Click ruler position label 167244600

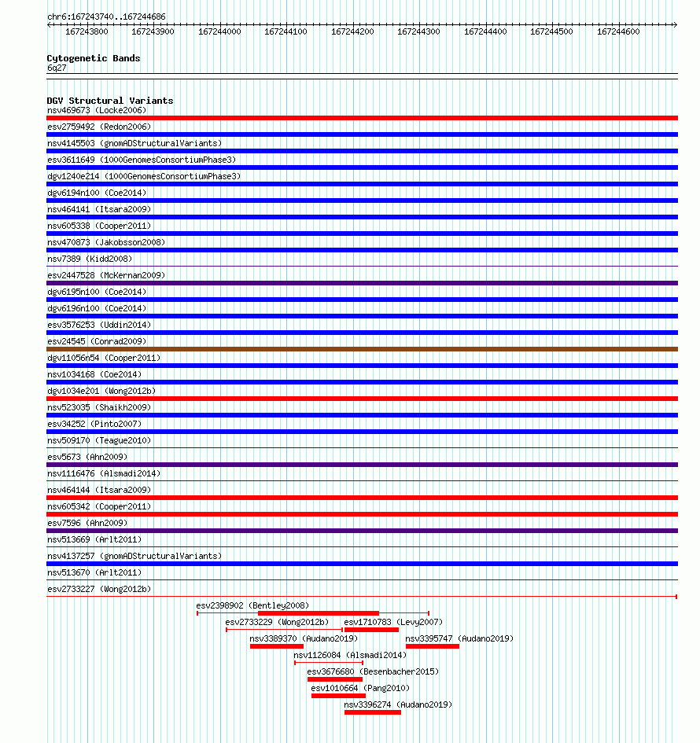(618, 31)
